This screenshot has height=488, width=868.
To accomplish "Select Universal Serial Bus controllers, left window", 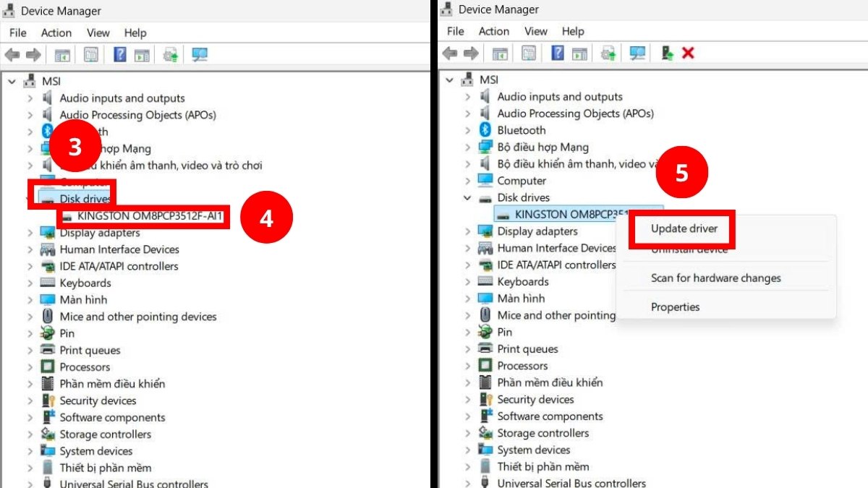I will [x=134, y=484].
